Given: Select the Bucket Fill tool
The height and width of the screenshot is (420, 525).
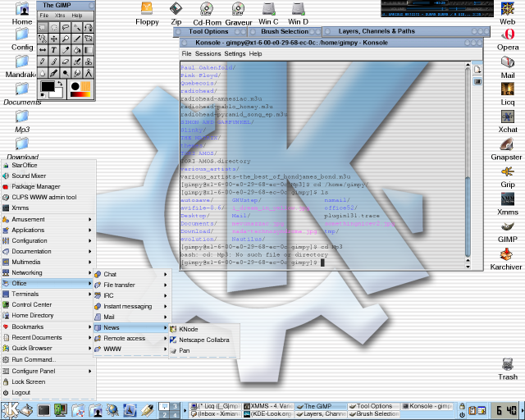Looking at the screenshot, I should [77, 50].
